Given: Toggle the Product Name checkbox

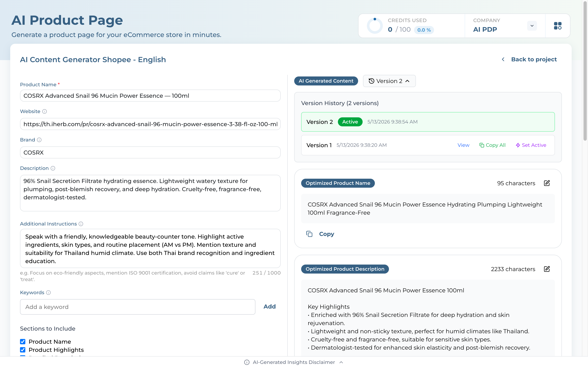Looking at the screenshot, I should click(x=23, y=342).
